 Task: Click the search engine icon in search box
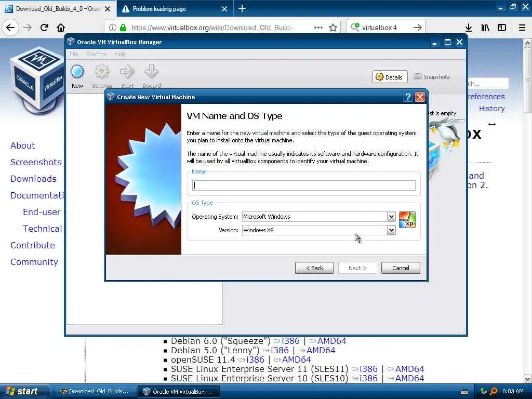[355, 27]
